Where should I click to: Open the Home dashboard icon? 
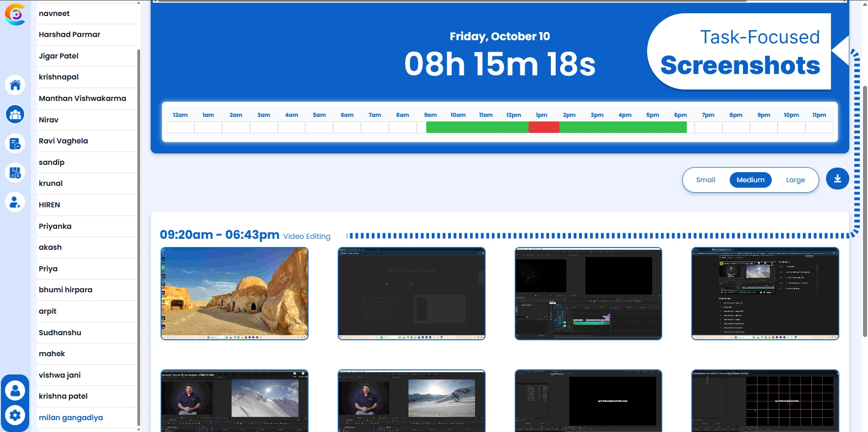click(x=15, y=85)
